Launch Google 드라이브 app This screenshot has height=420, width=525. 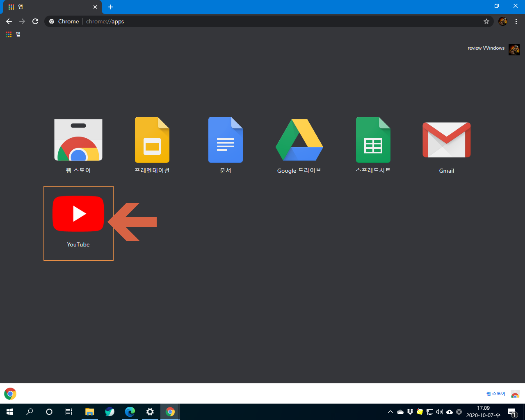point(299,140)
